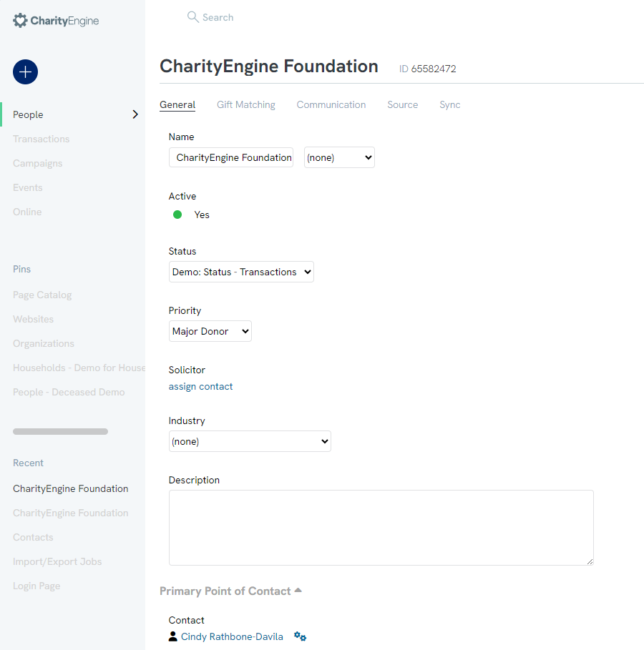Open the Source tab
Viewport: 644px width, 650px height.
click(x=402, y=105)
